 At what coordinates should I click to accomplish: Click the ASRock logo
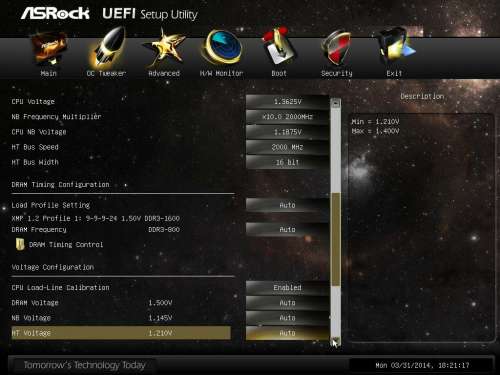[x=55, y=13]
